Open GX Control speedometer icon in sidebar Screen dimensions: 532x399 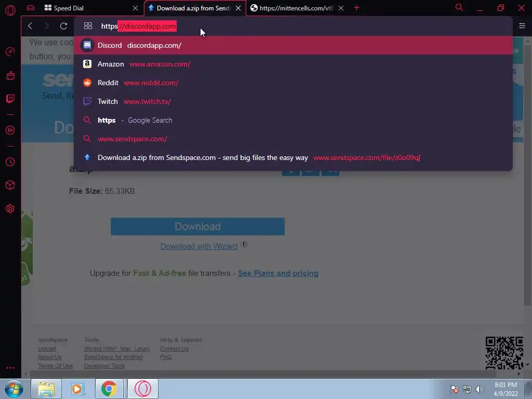point(10,51)
